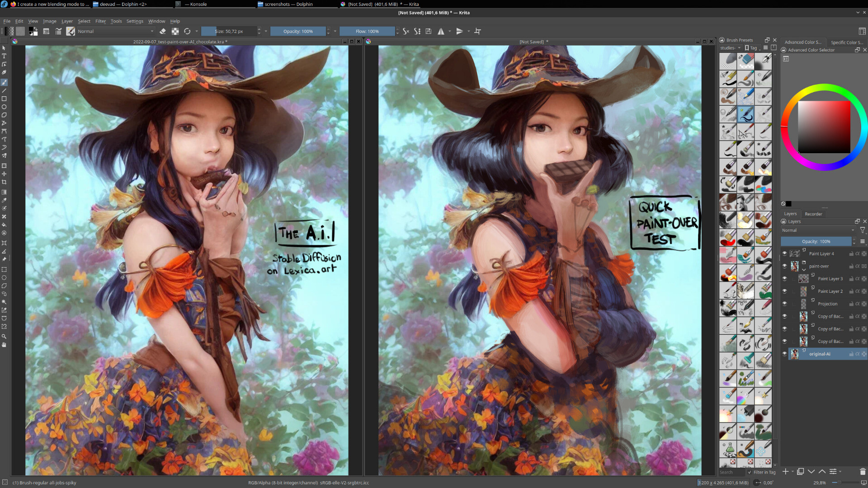
Task: Click the layer properties icon
Action: pos(833,471)
